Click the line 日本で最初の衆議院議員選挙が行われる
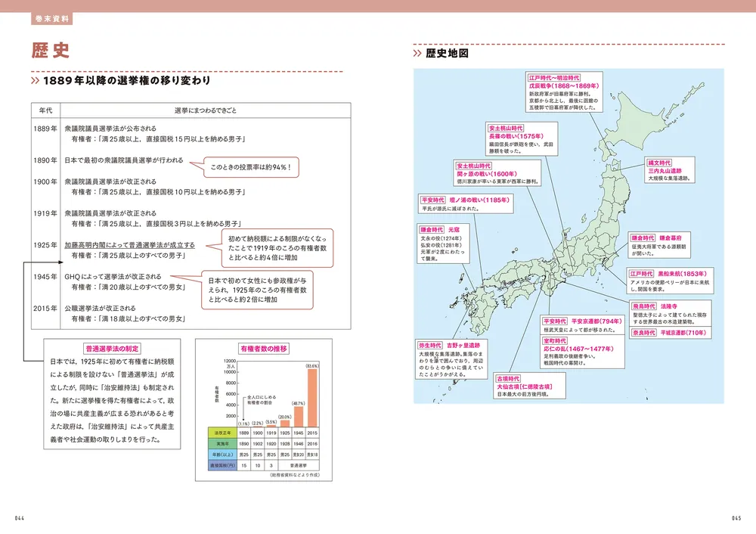 point(124,160)
